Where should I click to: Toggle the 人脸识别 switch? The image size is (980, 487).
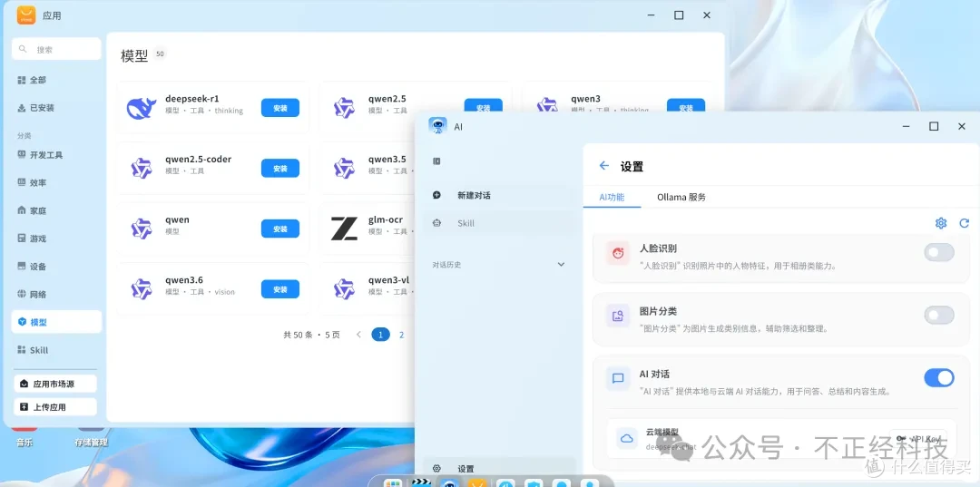click(x=939, y=252)
